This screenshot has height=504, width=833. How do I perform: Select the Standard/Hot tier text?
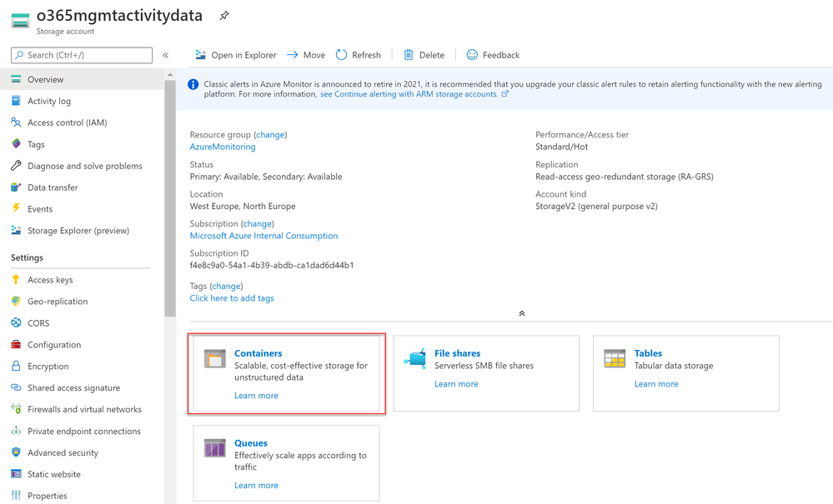(561, 147)
